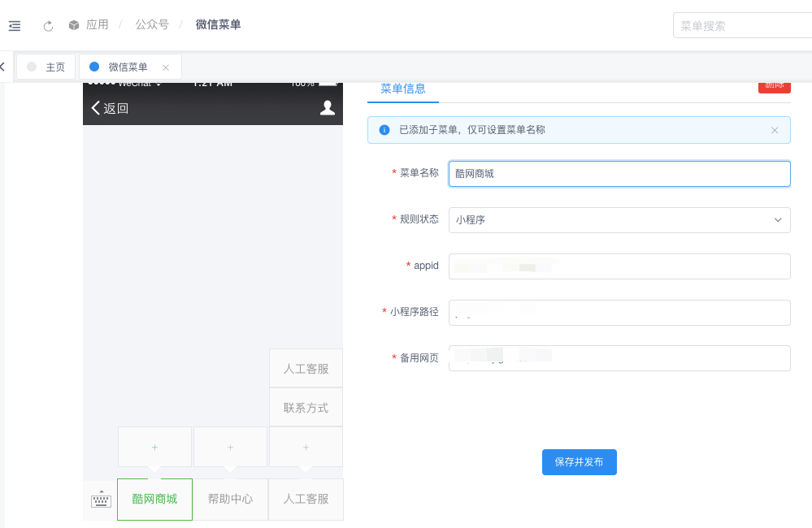
Task: Select the 酷网商城 bottom menu
Action: coord(154,499)
